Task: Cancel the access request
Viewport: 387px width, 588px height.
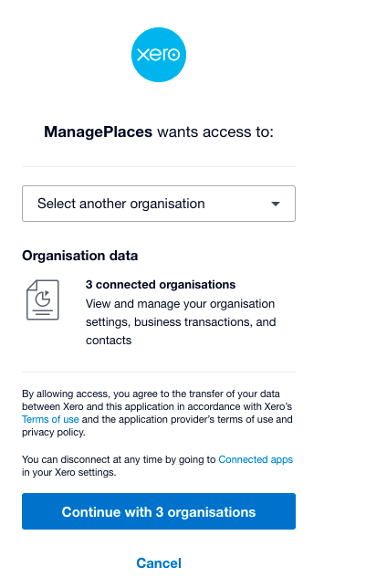Action: (x=159, y=563)
